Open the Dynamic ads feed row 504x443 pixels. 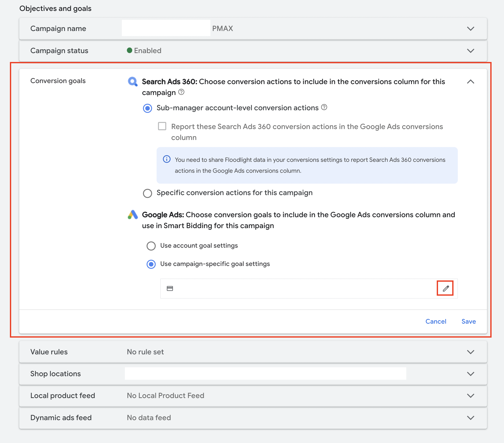[x=471, y=418]
